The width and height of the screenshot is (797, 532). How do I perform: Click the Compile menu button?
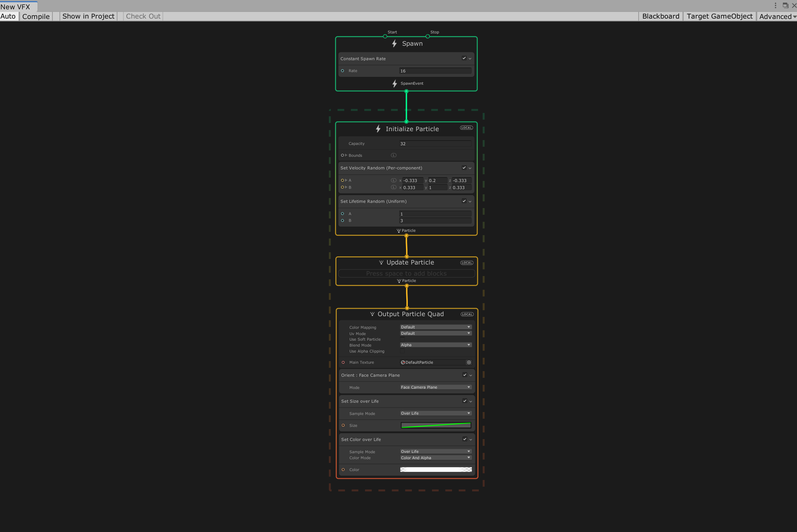click(x=36, y=16)
